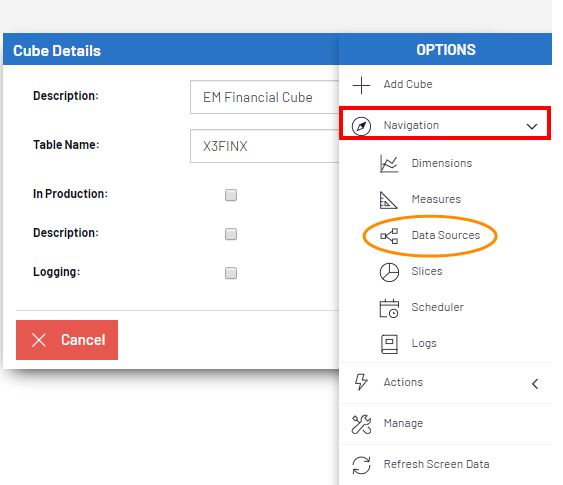Click the Data Sources node icon
The width and height of the screenshot is (563, 485).
389,236
